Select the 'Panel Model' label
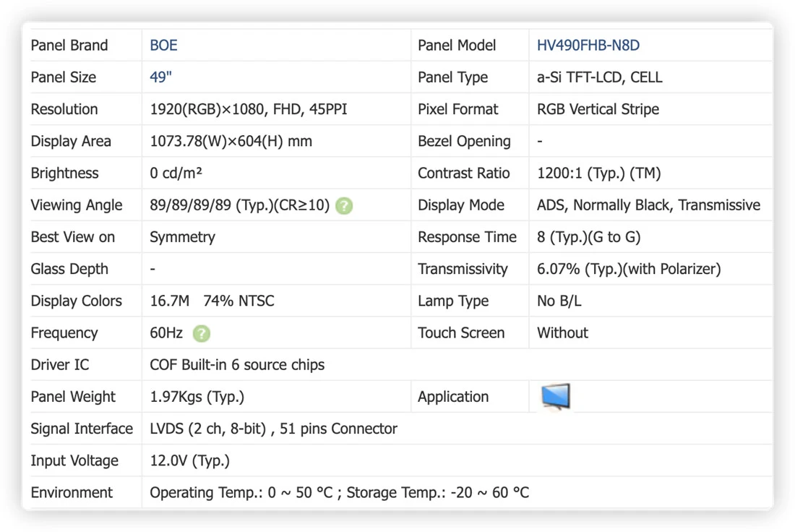This screenshot has height=532, width=795. pos(456,45)
